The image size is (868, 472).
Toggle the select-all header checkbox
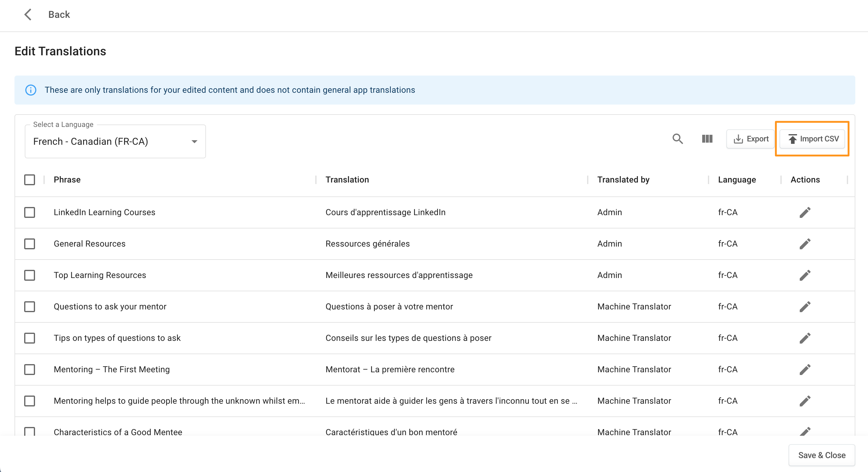(30, 180)
